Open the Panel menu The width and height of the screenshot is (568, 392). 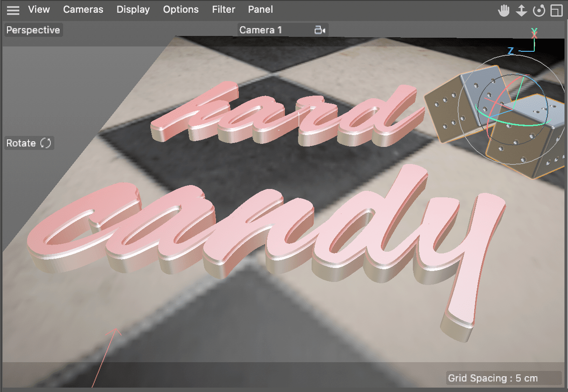tap(260, 9)
